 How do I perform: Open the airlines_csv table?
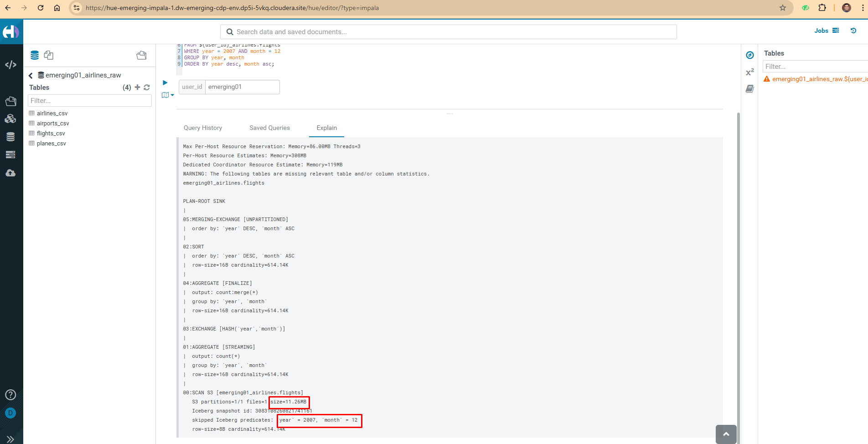(52, 113)
